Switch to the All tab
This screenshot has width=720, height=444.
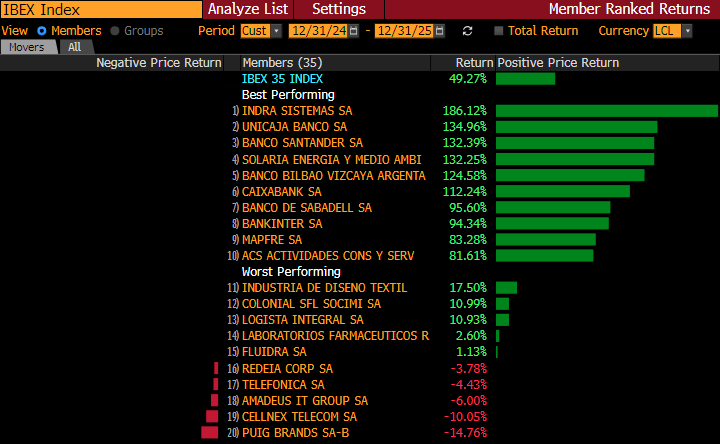click(x=75, y=47)
